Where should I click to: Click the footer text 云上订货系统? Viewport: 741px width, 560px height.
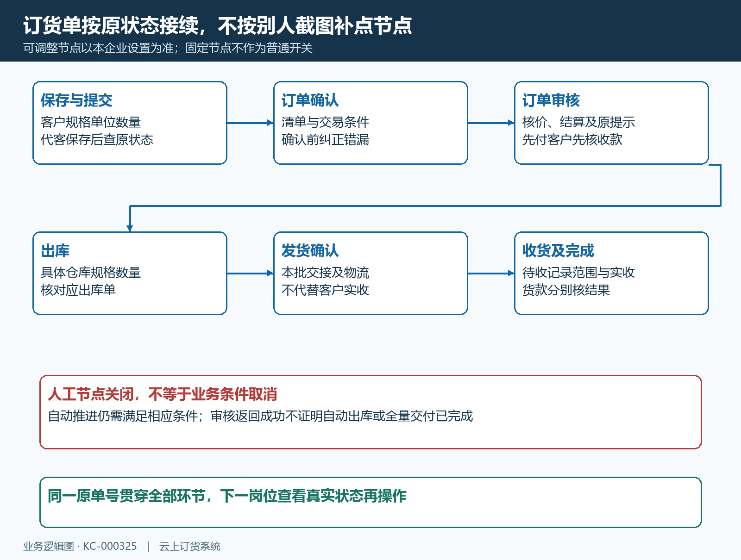pyautogui.click(x=190, y=547)
